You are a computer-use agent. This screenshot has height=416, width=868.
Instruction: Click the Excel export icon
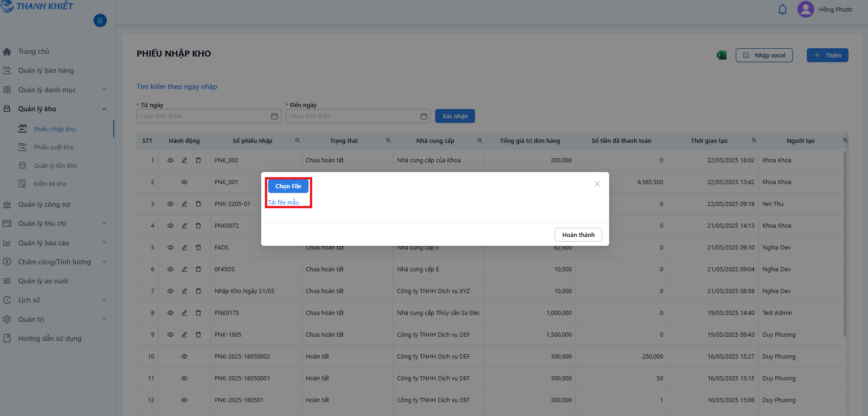coord(721,55)
